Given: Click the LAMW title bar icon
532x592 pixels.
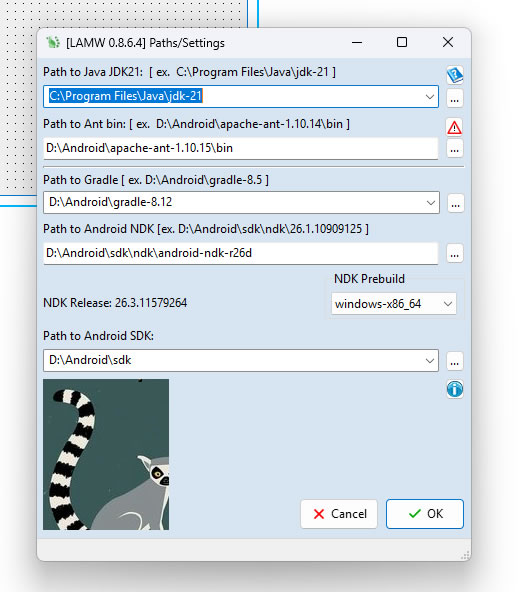Looking at the screenshot, I should click(x=53, y=42).
